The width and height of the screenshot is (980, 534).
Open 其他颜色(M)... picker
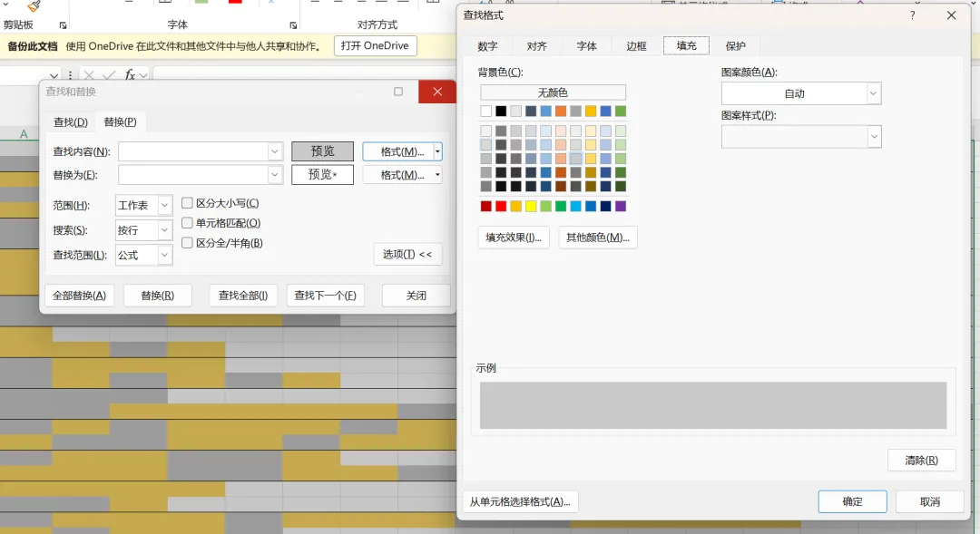click(x=597, y=238)
